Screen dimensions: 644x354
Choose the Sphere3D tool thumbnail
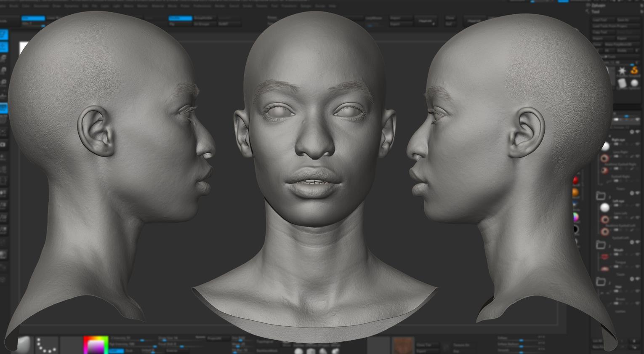(x=634, y=83)
